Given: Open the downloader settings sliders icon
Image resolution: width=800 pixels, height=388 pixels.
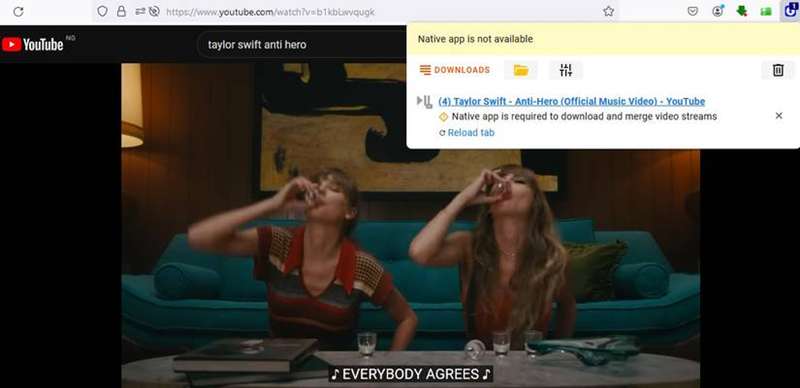Looking at the screenshot, I should pyautogui.click(x=566, y=70).
